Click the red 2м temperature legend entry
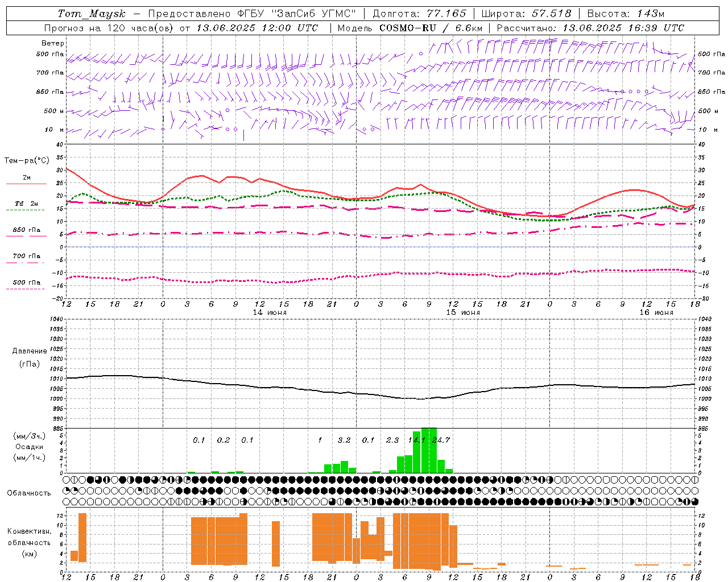The width and height of the screenshot is (728, 582). tap(26, 180)
